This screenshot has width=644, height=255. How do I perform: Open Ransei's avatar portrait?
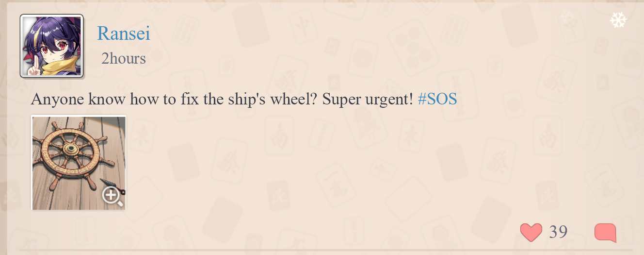(x=51, y=46)
